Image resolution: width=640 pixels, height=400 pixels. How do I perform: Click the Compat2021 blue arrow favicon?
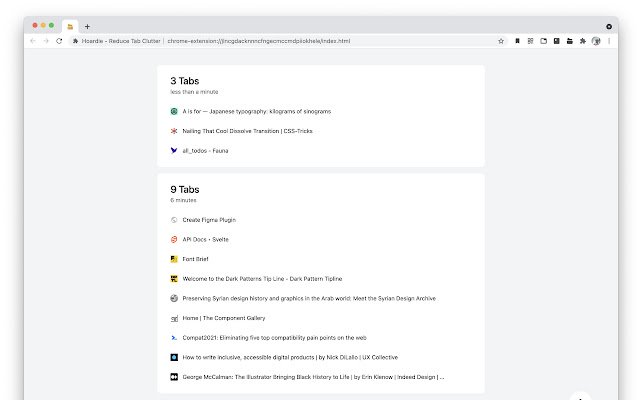pos(174,338)
